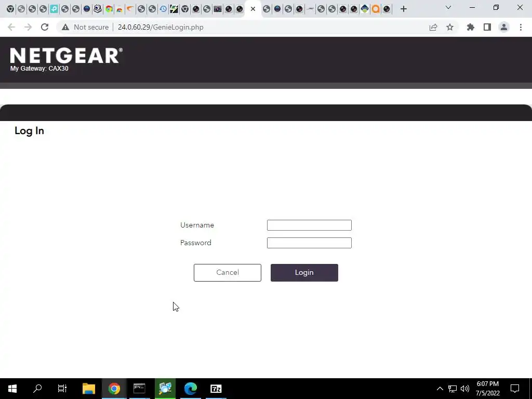
Task: Switch to the blue-green diamond favicon tab
Action: click(365, 9)
